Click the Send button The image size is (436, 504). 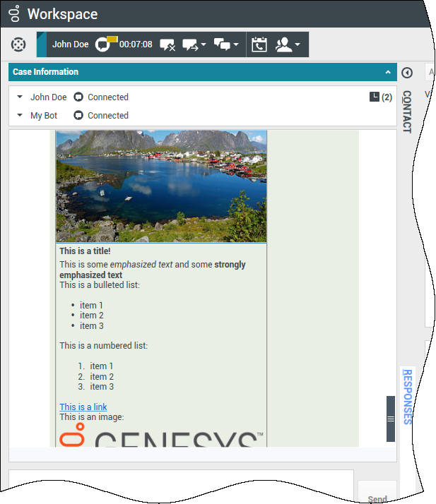click(377, 498)
